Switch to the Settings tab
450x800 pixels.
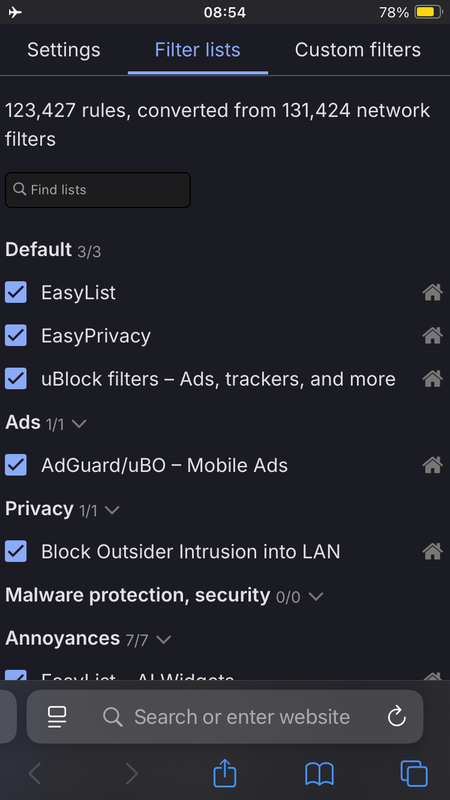[64, 50]
